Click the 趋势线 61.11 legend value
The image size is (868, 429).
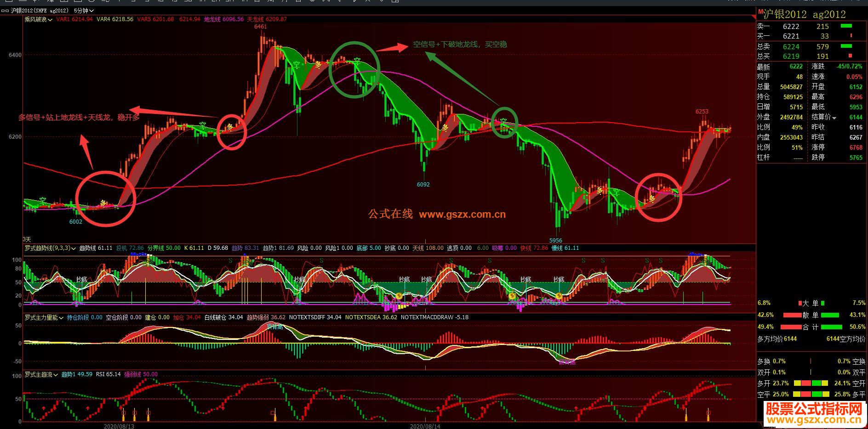point(96,248)
